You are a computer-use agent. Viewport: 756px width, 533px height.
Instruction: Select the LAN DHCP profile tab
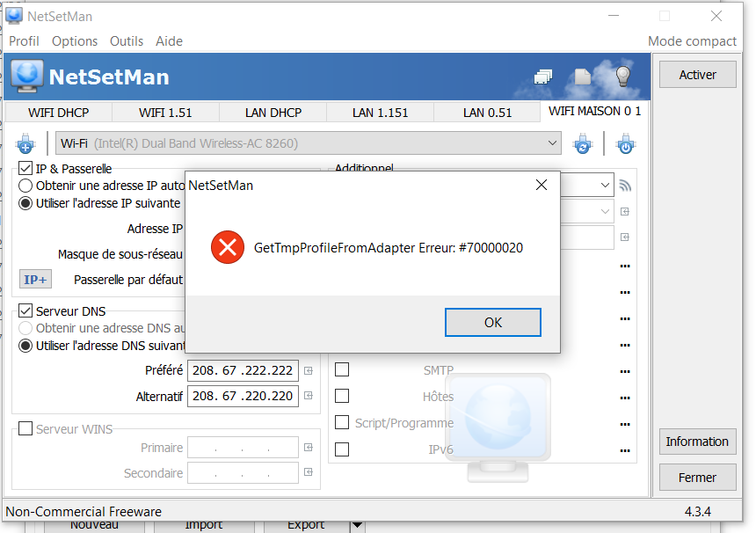tap(273, 113)
